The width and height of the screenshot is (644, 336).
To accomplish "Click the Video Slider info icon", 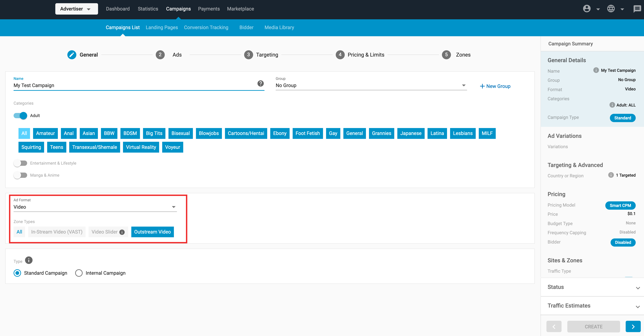I will tap(122, 232).
